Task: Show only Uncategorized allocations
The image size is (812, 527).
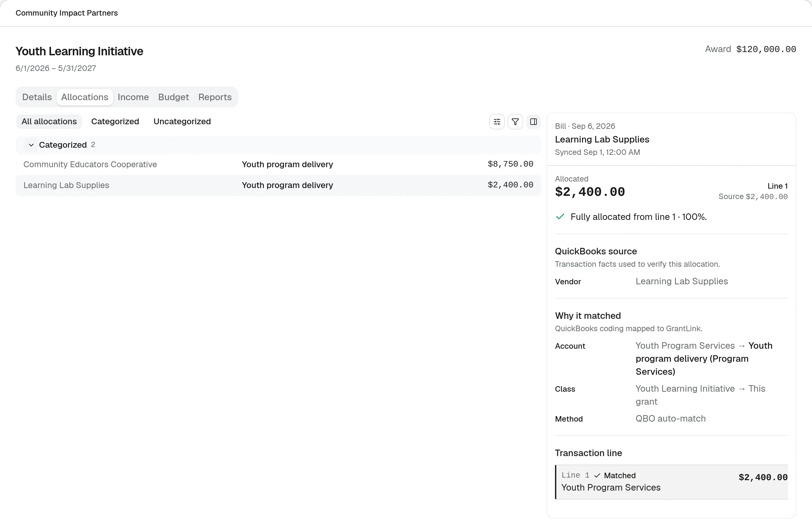Action: [x=182, y=122]
